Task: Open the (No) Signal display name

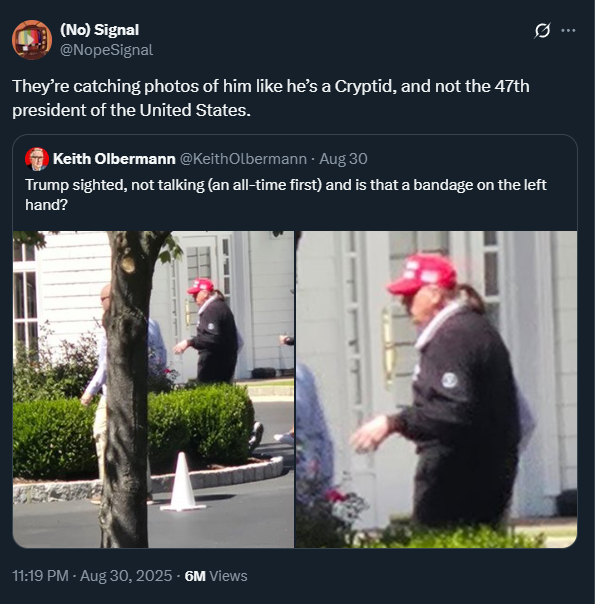Action: click(x=99, y=30)
